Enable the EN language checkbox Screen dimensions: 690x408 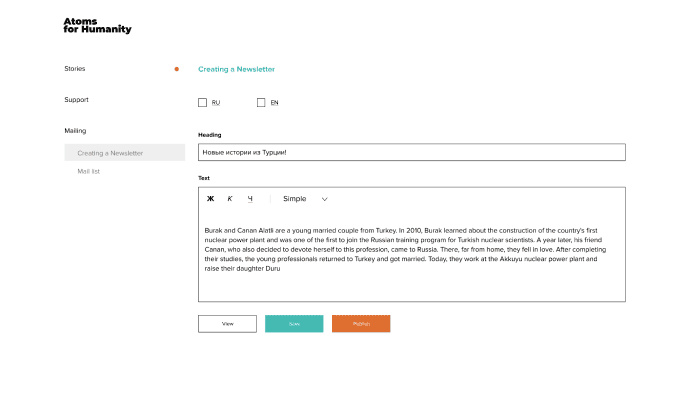coord(261,102)
